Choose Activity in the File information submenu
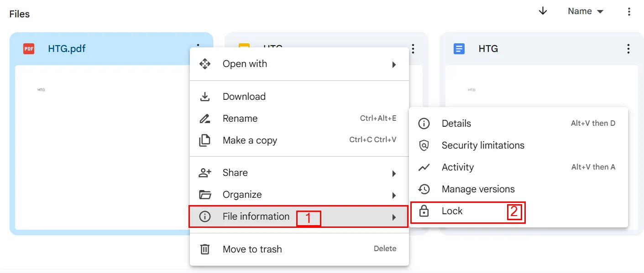The height and width of the screenshot is (273, 644). 457,167
